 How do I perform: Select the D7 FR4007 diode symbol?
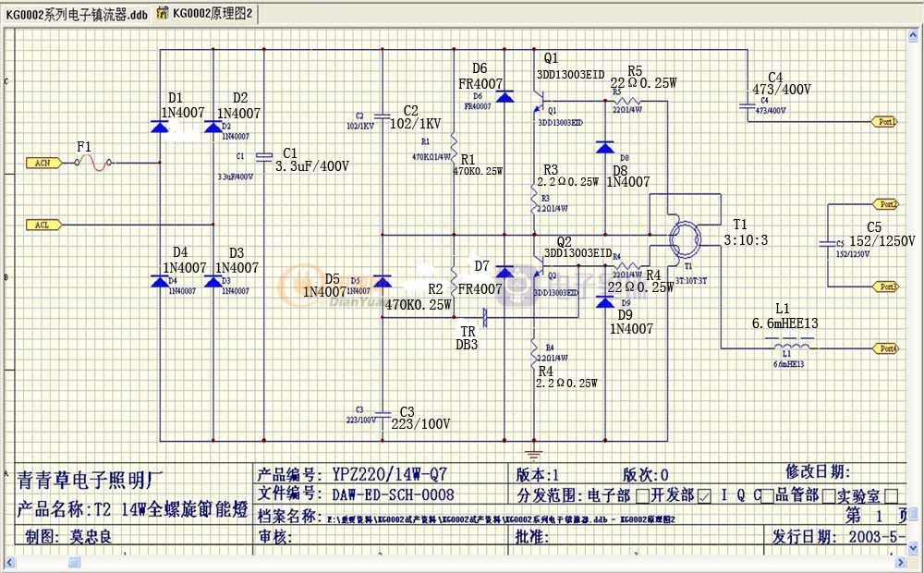click(505, 271)
